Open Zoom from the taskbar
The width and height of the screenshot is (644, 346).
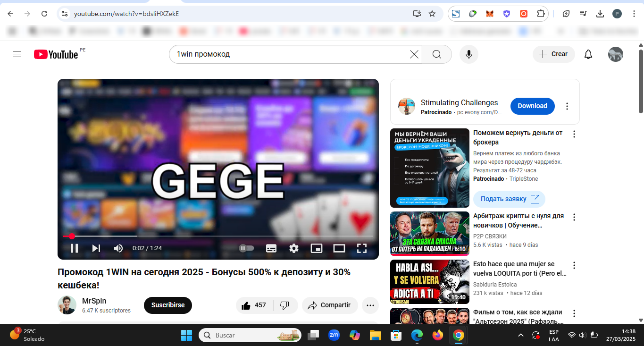tap(334, 335)
